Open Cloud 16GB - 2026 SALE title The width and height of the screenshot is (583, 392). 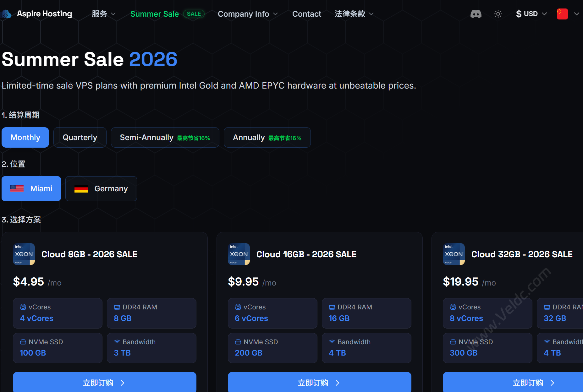tap(306, 254)
